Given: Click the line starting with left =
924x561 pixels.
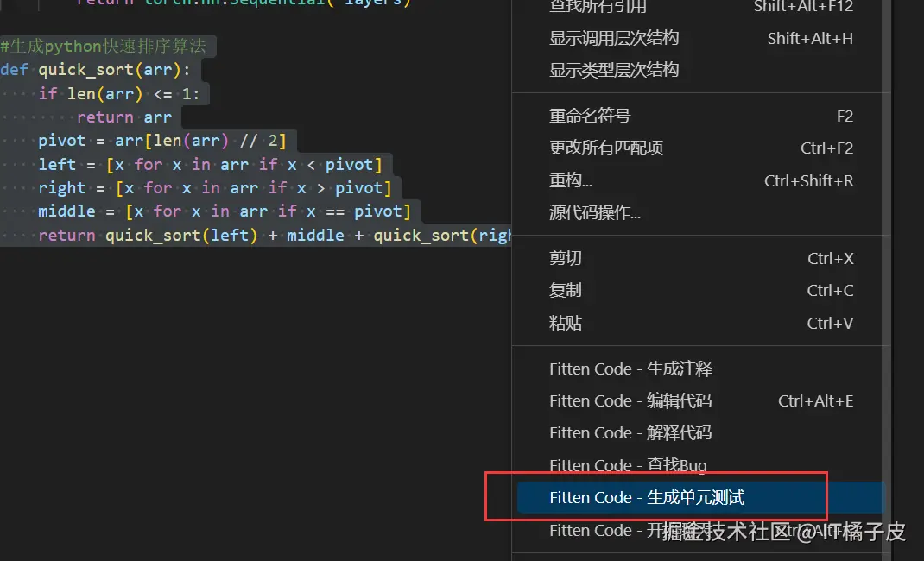Looking at the screenshot, I should pyautogui.click(x=211, y=164).
